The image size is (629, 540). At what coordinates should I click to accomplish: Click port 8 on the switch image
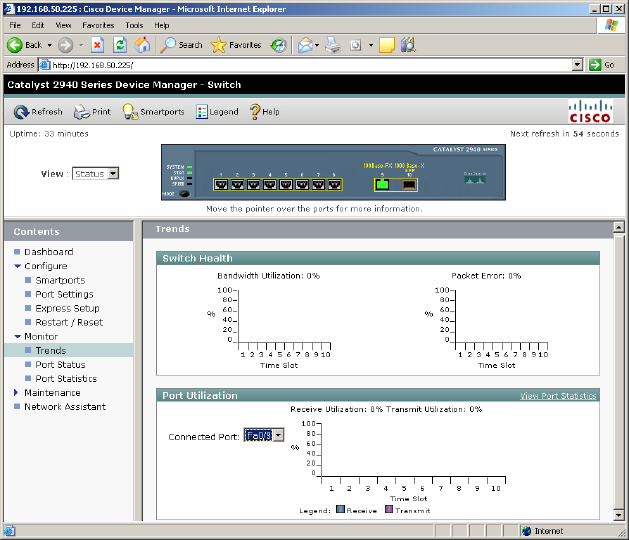pos(335,185)
